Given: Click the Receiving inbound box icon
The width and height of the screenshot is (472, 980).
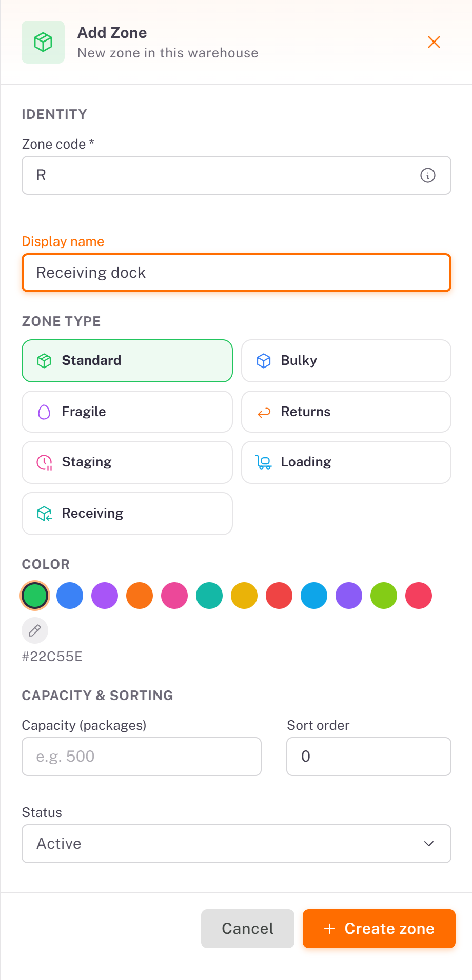Looking at the screenshot, I should [x=45, y=514].
